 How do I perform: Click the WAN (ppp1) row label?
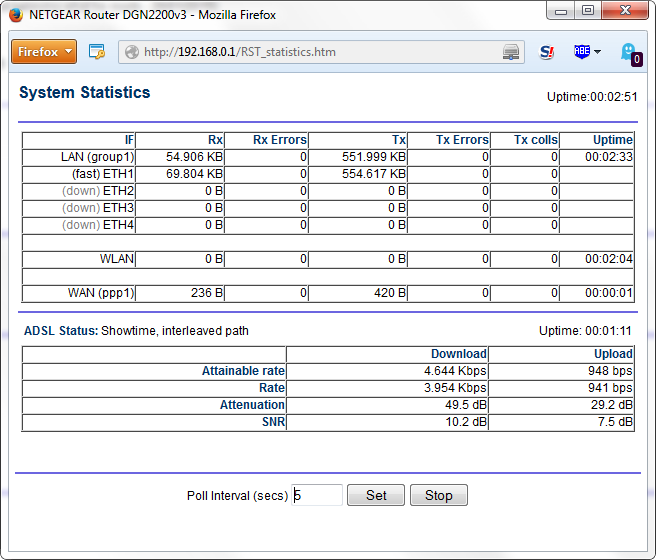pyautogui.click(x=100, y=294)
